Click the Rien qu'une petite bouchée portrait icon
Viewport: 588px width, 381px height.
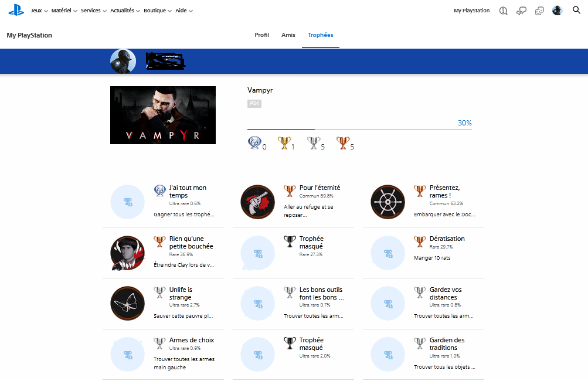127,253
